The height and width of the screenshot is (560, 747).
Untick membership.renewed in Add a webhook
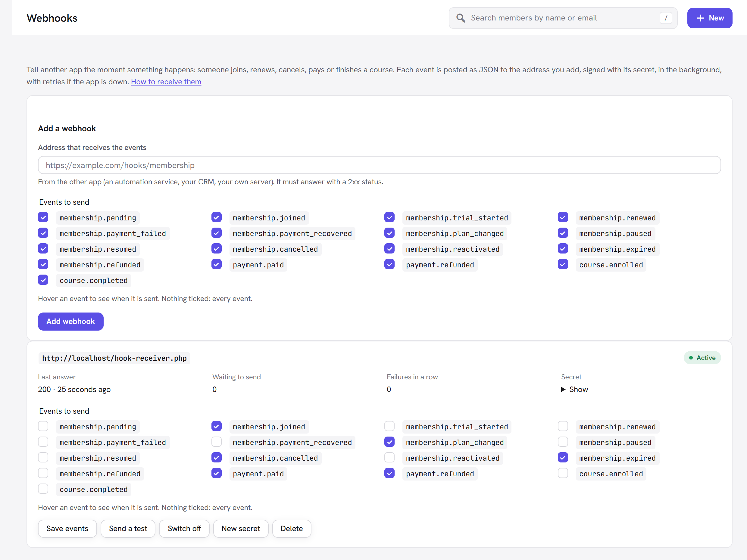[563, 217]
